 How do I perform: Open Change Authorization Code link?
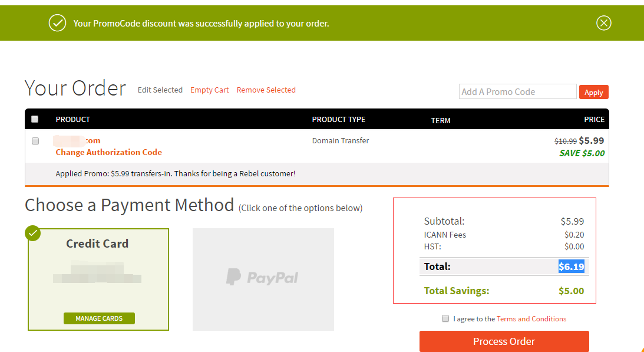[x=109, y=153]
